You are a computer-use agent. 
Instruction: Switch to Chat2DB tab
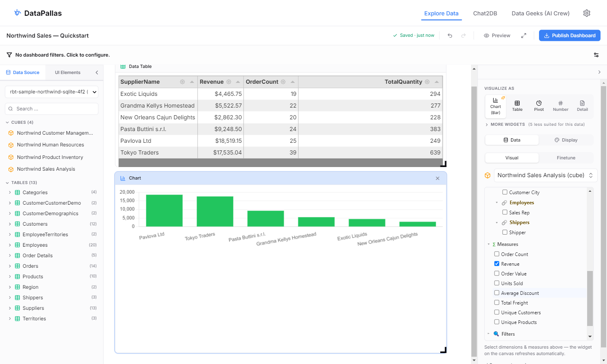point(485,13)
